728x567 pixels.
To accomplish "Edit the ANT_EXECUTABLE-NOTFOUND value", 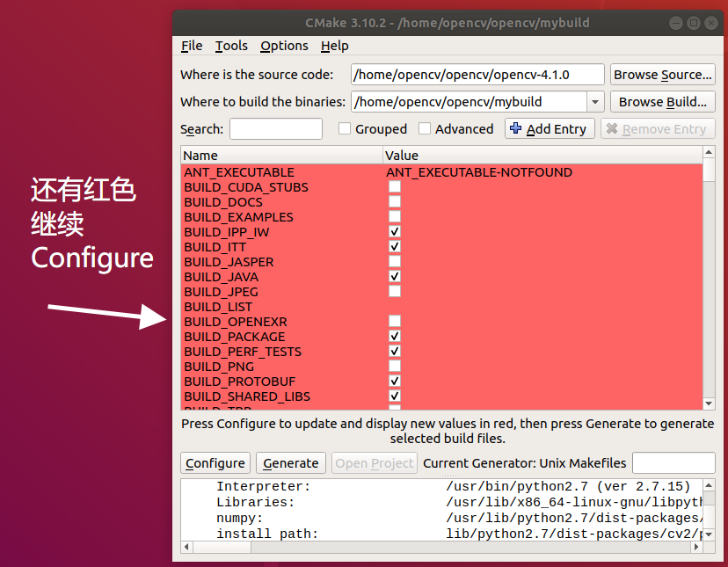I will coord(478,172).
